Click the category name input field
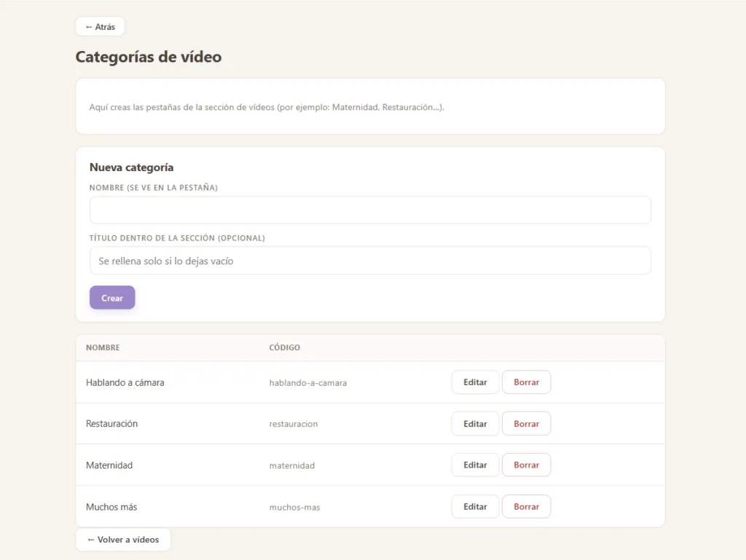 370,210
